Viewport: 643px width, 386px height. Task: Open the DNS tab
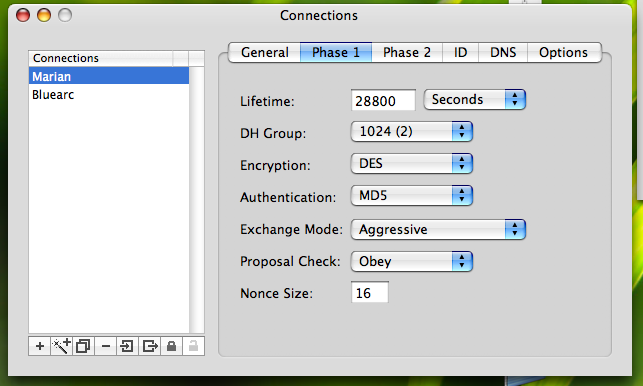pyautogui.click(x=503, y=53)
